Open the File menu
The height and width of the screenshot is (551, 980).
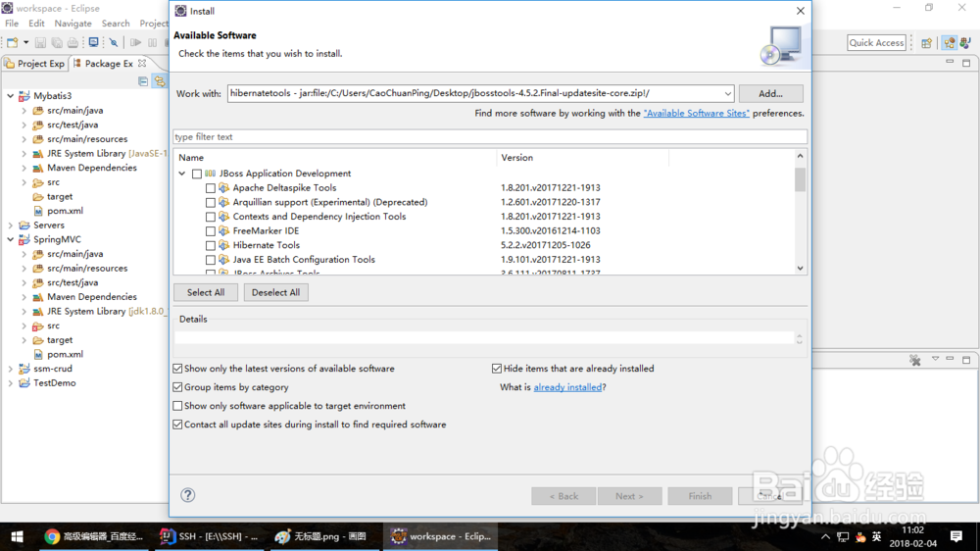coord(12,24)
